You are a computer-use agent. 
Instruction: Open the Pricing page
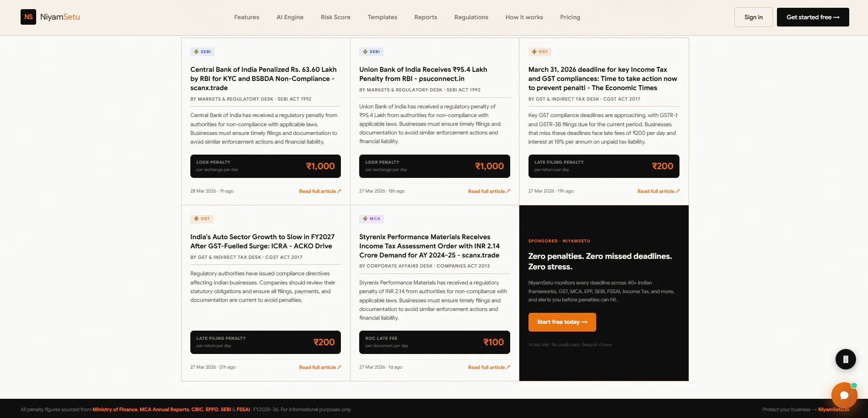570,17
